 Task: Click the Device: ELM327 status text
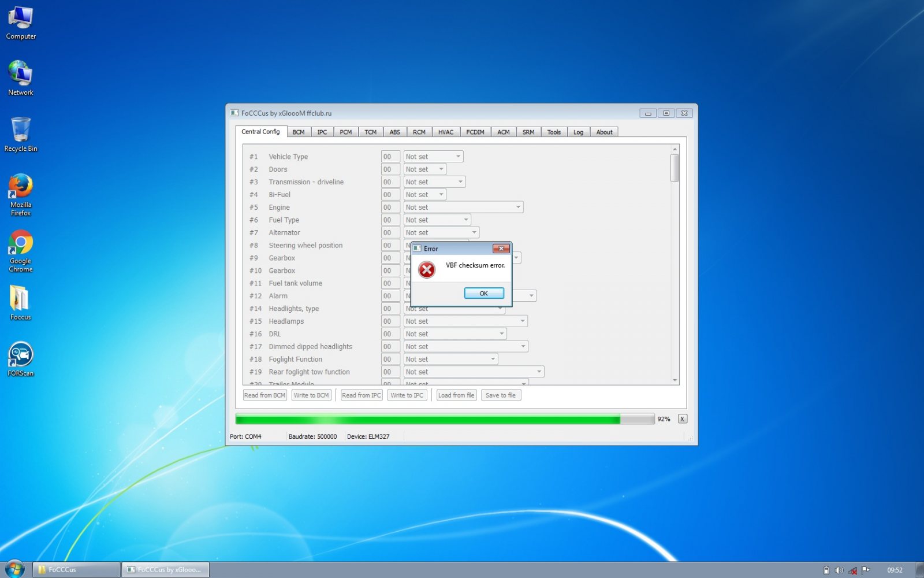(x=368, y=436)
